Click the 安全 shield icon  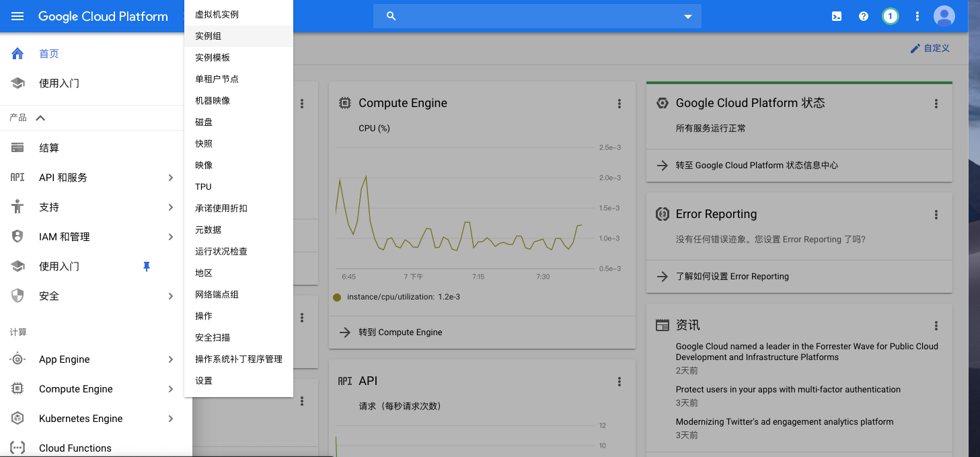17,296
